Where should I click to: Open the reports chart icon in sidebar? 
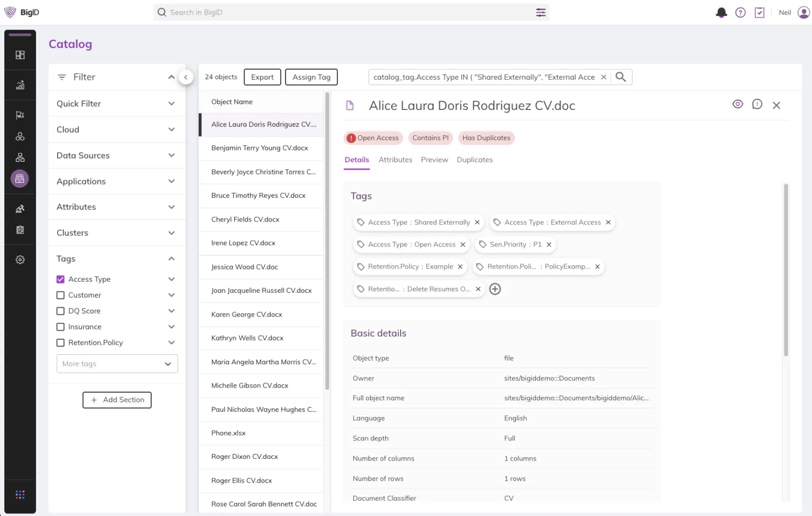pos(20,85)
